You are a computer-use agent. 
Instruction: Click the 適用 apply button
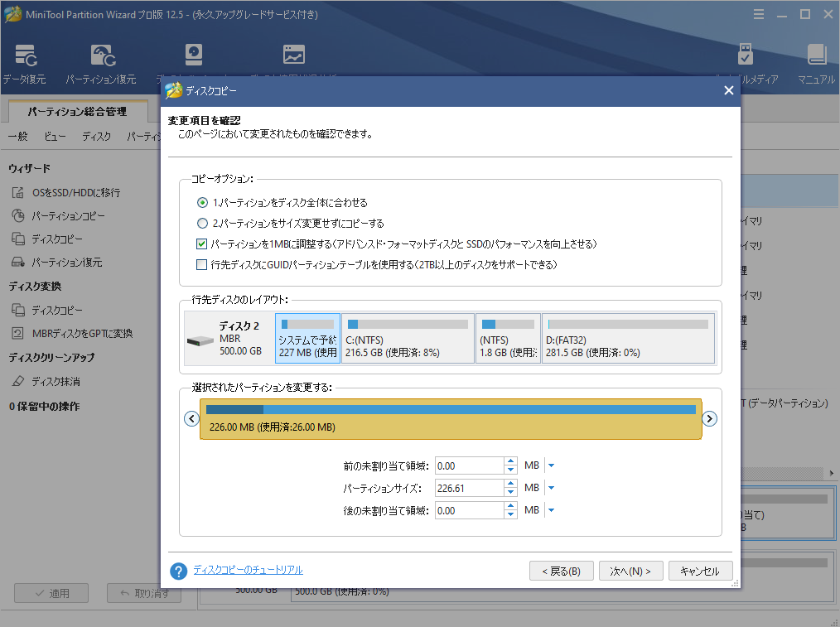click(x=51, y=593)
